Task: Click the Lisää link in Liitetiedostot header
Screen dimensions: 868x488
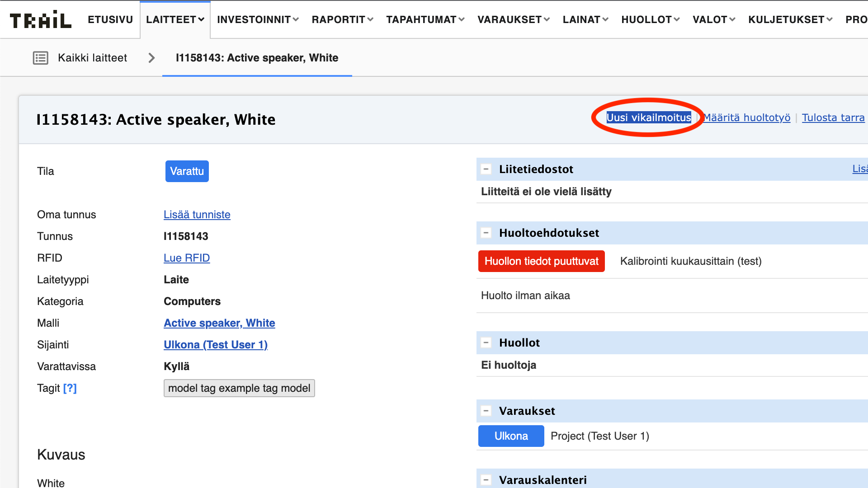Action: coord(860,169)
